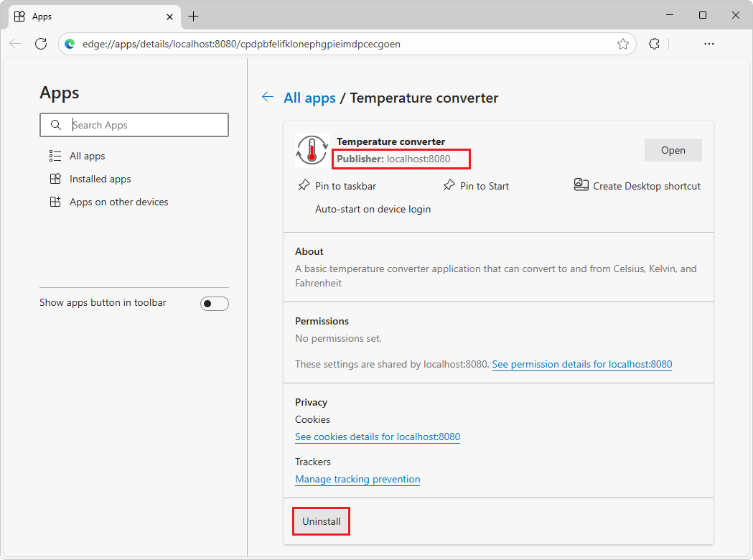Click the blue back arrow beside All apps
Viewport: 753px width, 560px height.
(267, 97)
